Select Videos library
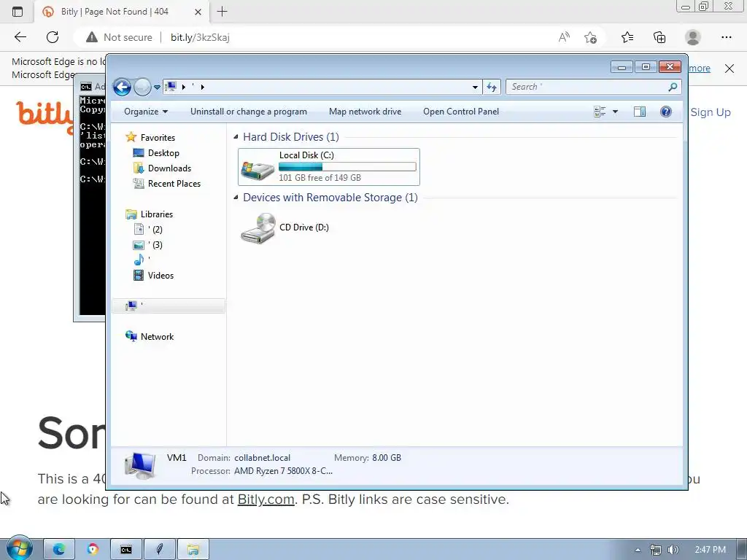 click(153, 275)
